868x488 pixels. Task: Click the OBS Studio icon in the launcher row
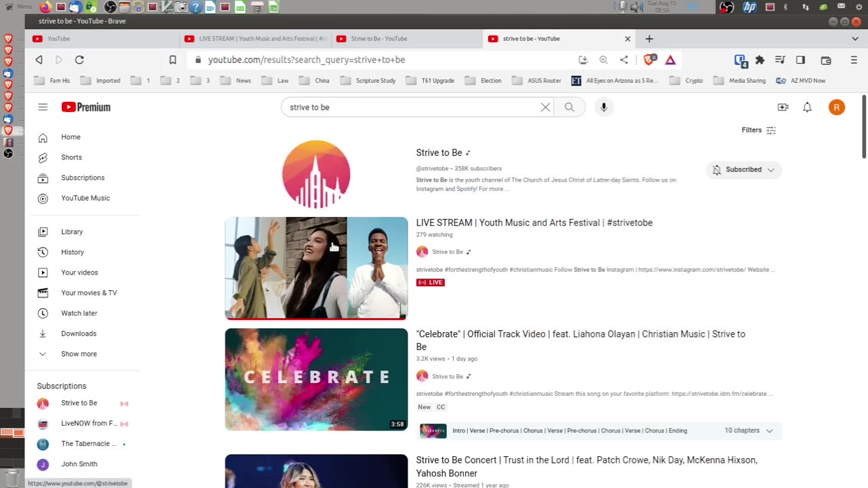pyautogui.click(x=110, y=7)
